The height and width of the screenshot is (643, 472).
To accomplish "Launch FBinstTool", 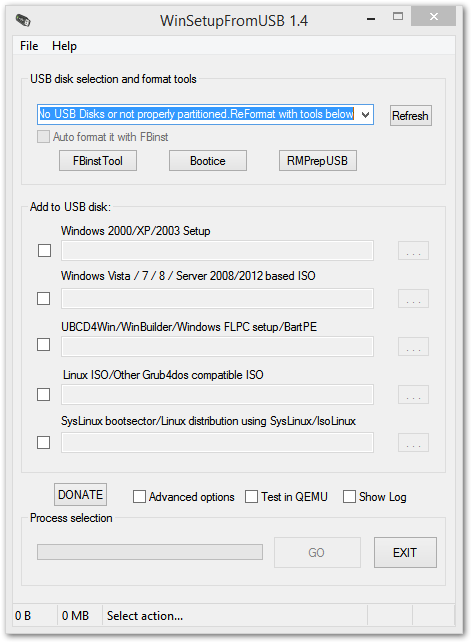I will (98, 160).
